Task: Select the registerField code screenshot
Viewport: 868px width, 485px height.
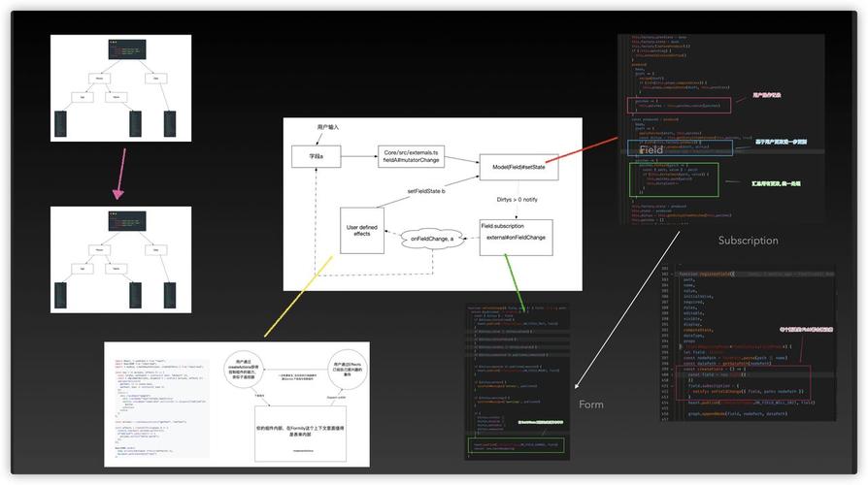Action: (x=748, y=344)
